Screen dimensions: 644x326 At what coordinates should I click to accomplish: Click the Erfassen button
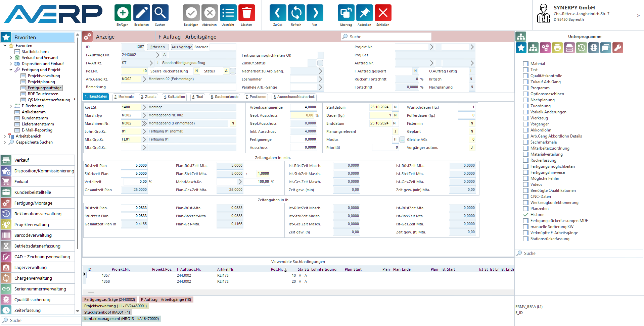(157, 47)
